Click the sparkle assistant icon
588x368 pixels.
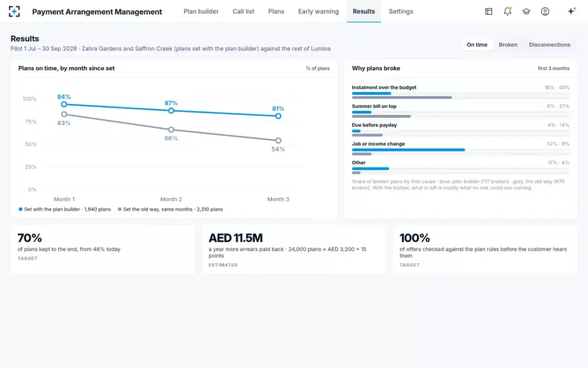pos(571,11)
